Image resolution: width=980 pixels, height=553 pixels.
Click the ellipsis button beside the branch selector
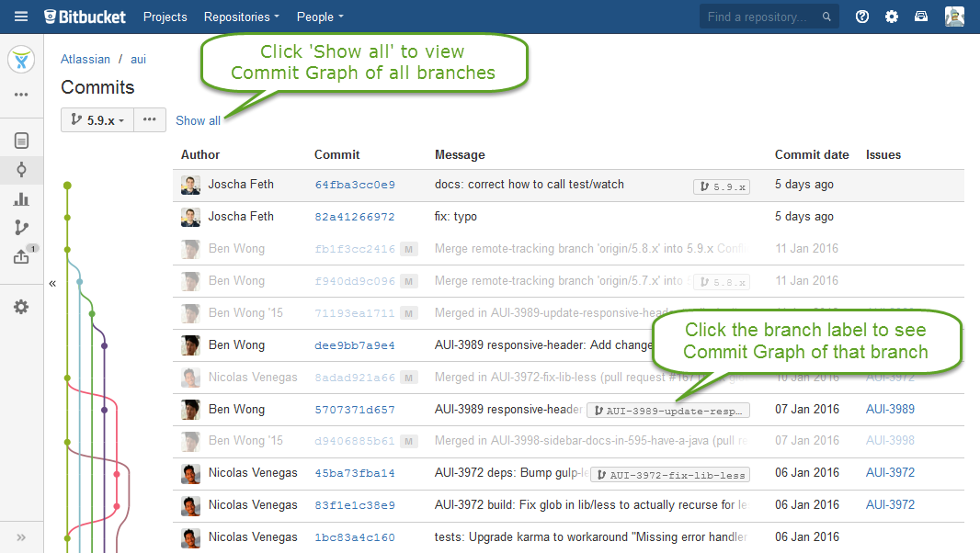click(x=149, y=119)
